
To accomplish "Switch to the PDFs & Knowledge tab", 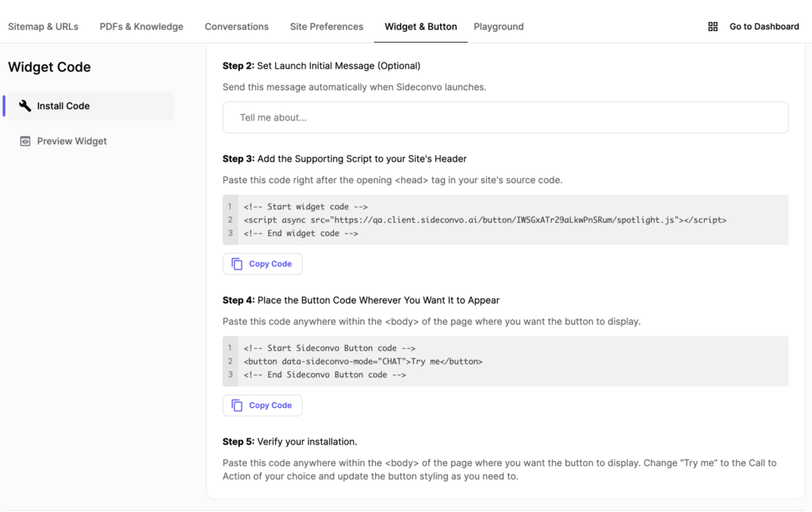I will 141,27.
